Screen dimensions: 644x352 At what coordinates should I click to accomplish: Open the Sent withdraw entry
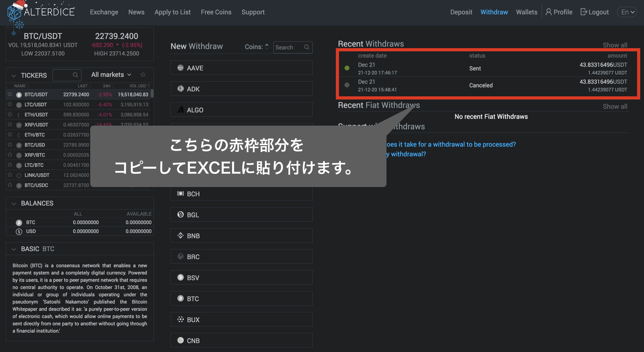(484, 68)
